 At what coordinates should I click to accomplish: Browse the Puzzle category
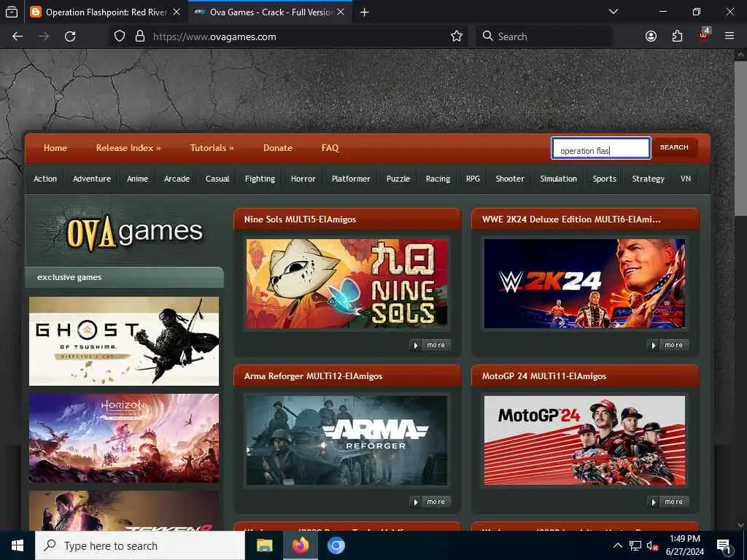point(398,179)
